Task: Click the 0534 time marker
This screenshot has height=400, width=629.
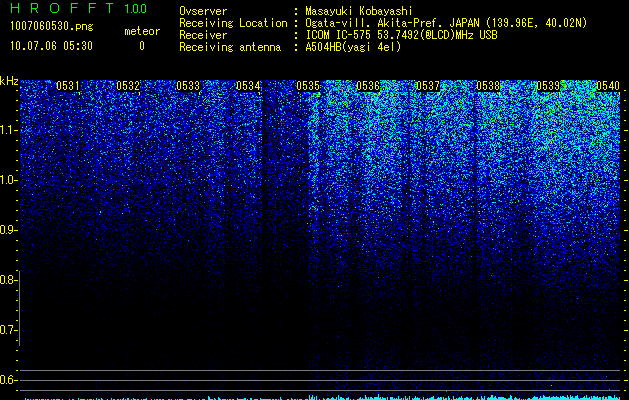Action: pos(248,86)
